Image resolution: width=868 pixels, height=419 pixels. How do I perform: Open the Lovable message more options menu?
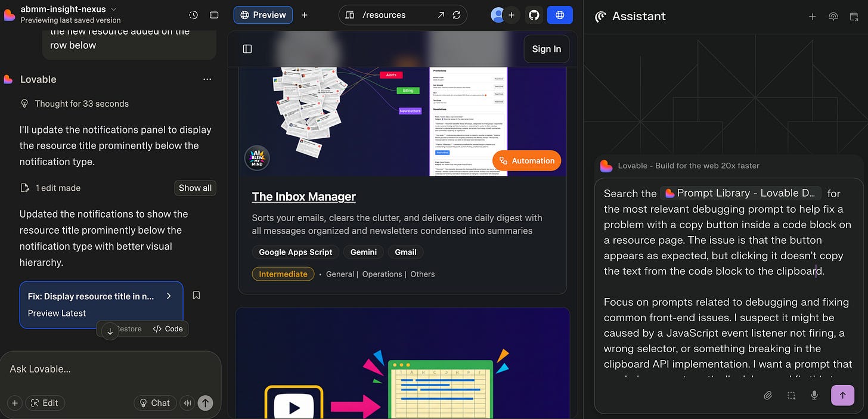coord(207,79)
